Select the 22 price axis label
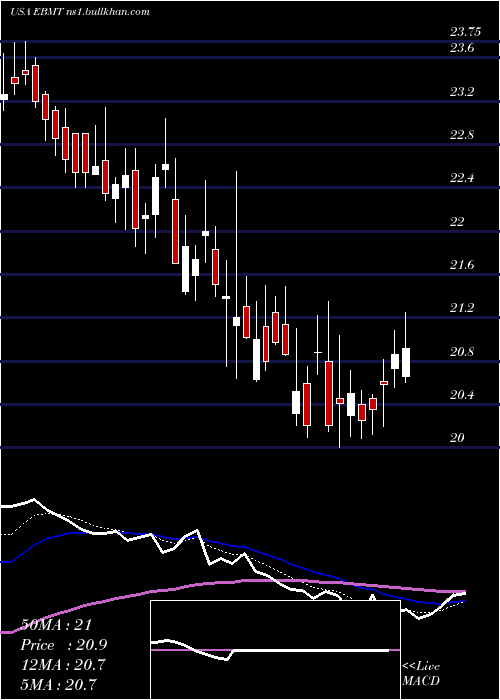 (457, 222)
